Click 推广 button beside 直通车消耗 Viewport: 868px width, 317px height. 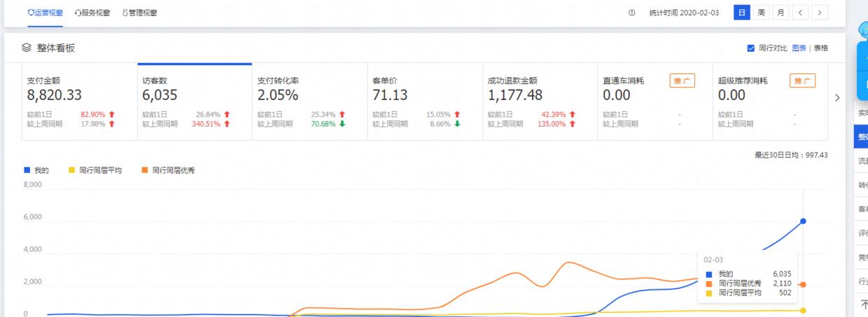click(682, 80)
